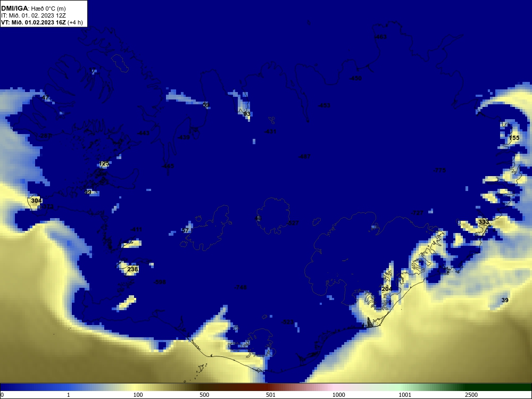Click the 238 value on the map
This screenshot has height=399, width=532.
pyautogui.click(x=132, y=269)
